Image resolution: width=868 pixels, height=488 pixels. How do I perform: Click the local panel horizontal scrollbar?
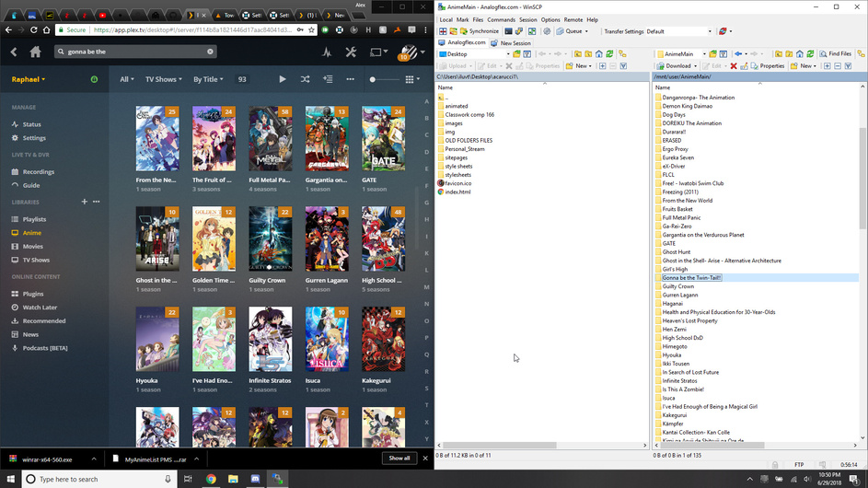click(x=500, y=445)
